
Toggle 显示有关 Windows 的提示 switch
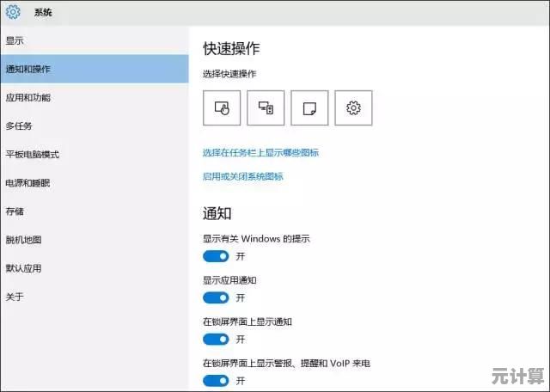[x=216, y=256]
